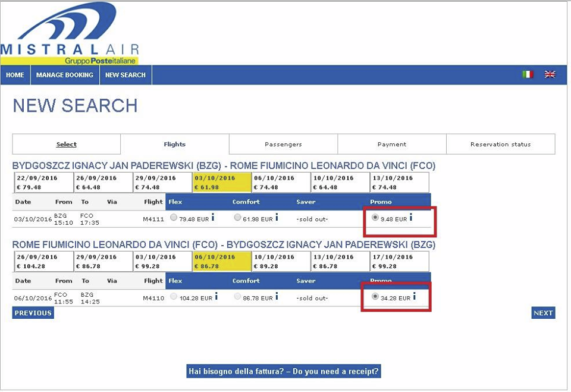Choose return date 03/10/2016 at €99.28
Viewport: 571px width, 392px height.
pyautogui.click(x=162, y=262)
